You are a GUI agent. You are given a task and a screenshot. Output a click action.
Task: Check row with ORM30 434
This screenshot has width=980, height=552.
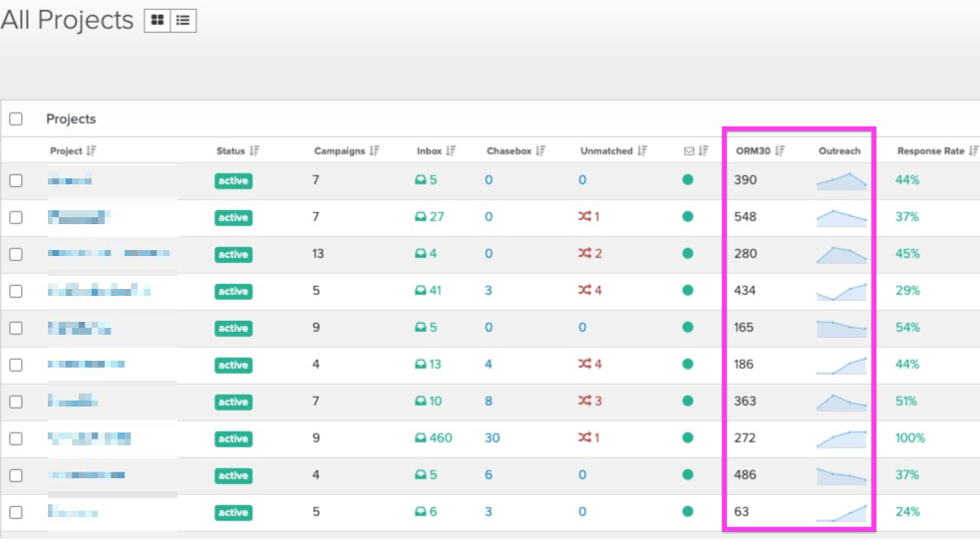point(16,292)
